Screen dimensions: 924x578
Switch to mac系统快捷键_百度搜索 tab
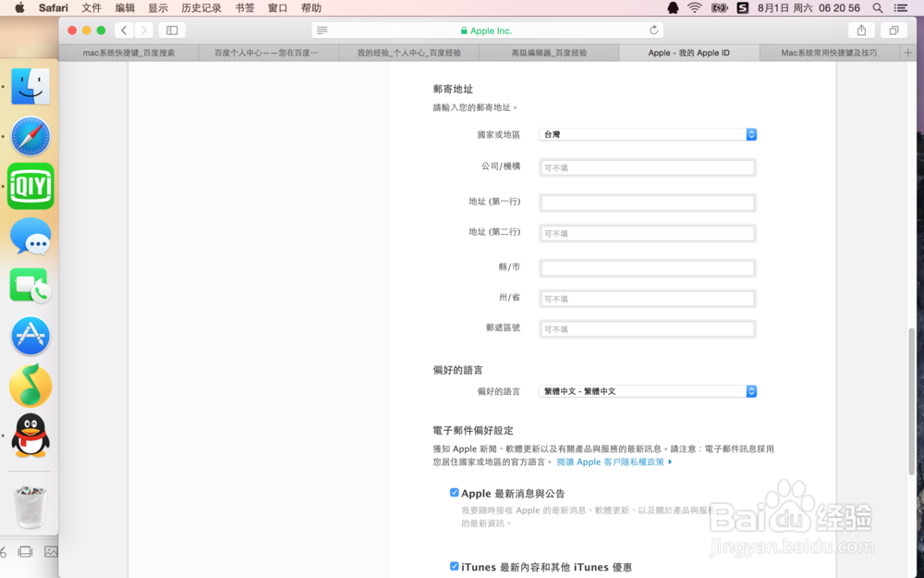click(128, 53)
